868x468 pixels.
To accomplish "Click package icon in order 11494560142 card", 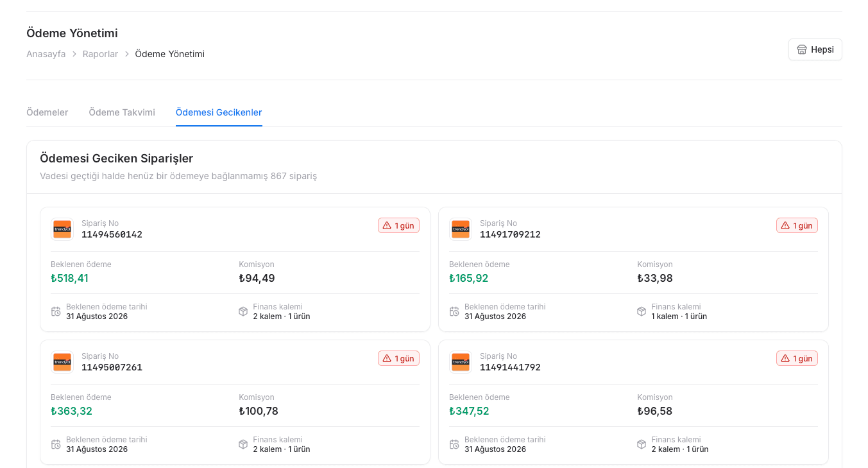I will [x=243, y=311].
